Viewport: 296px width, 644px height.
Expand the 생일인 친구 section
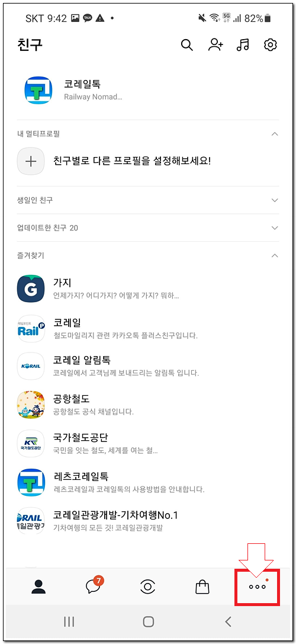[x=275, y=200]
